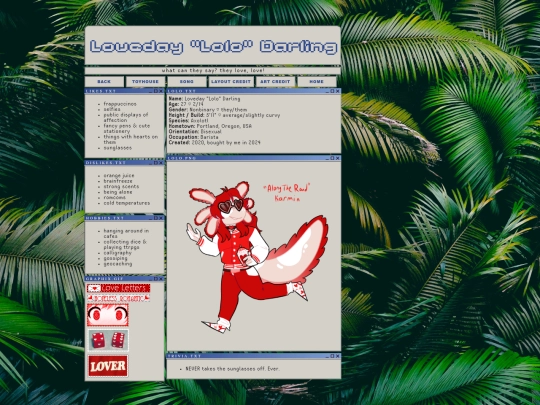Open the ART CREDIT button
This screenshot has height=405, width=540.
point(275,82)
